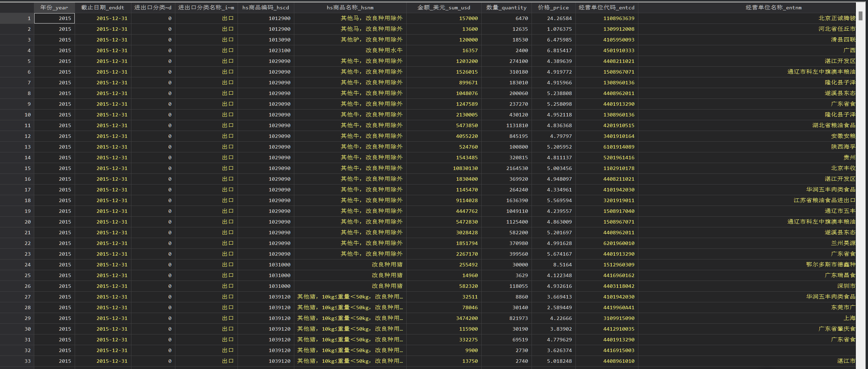This screenshot has width=868, height=369.
Task: Click the cell showing hs code 1013090
Action: point(266,40)
